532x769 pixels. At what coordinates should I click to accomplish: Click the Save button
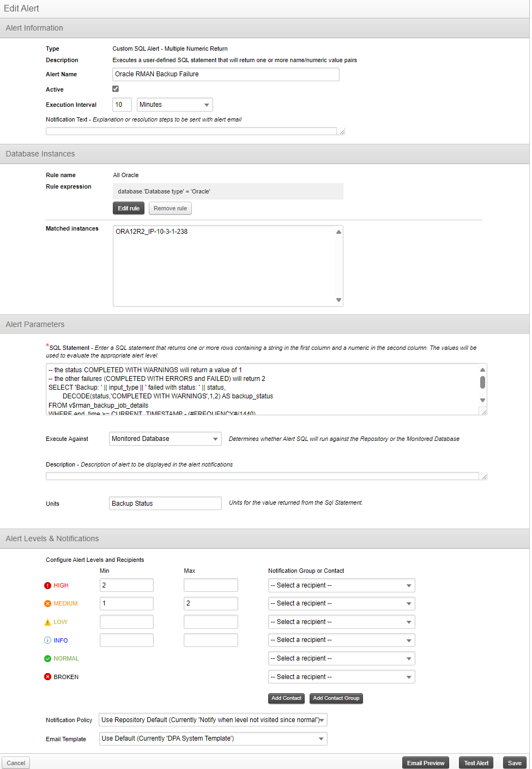[515, 763]
